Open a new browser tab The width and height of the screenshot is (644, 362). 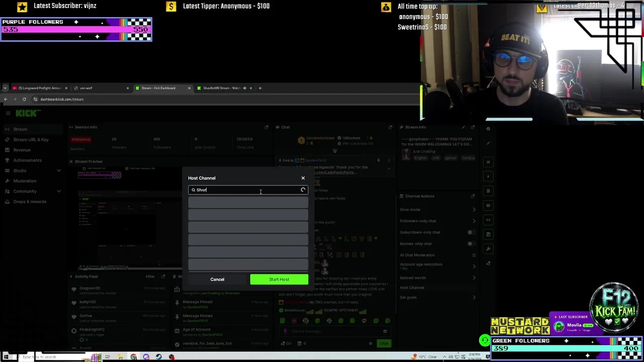click(260, 88)
